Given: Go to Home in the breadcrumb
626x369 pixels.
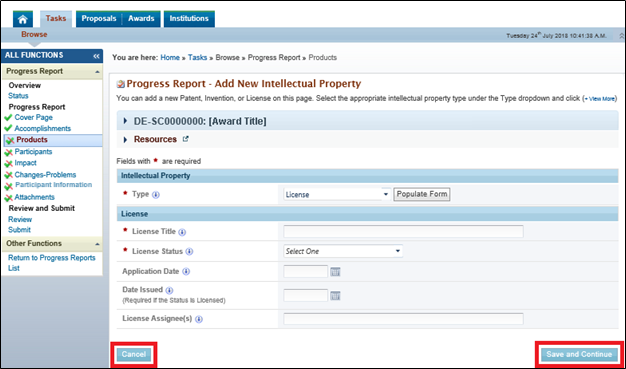Looking at the screenshot, I should 170,58.
